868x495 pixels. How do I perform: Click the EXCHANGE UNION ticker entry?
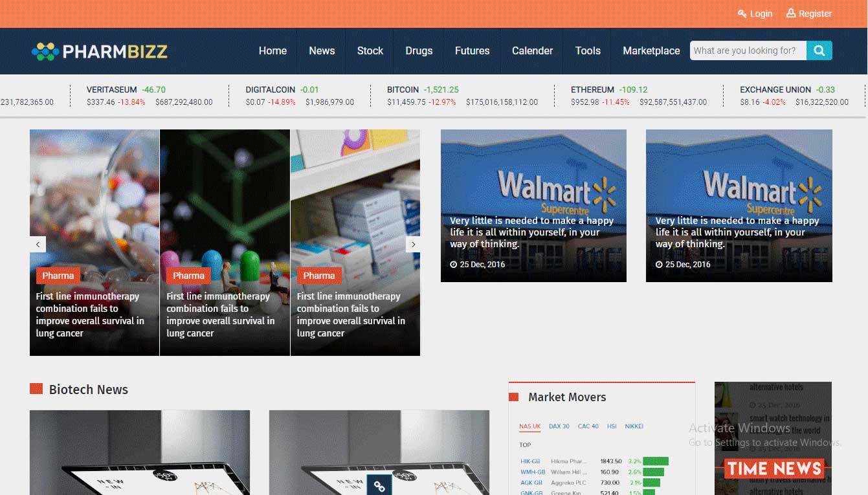pyautogui.click(x=794, y=96)
